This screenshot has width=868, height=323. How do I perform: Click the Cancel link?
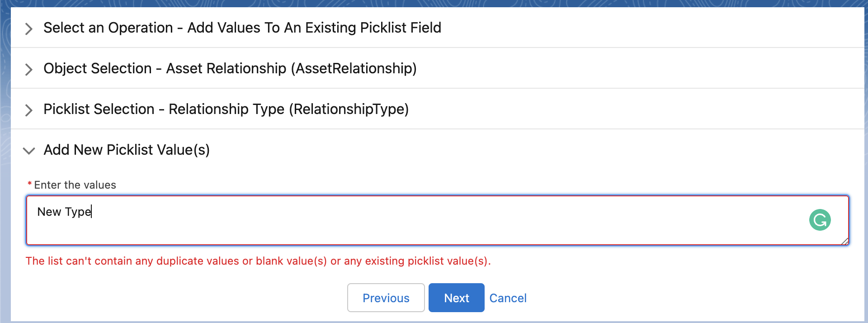pos(508,298)
